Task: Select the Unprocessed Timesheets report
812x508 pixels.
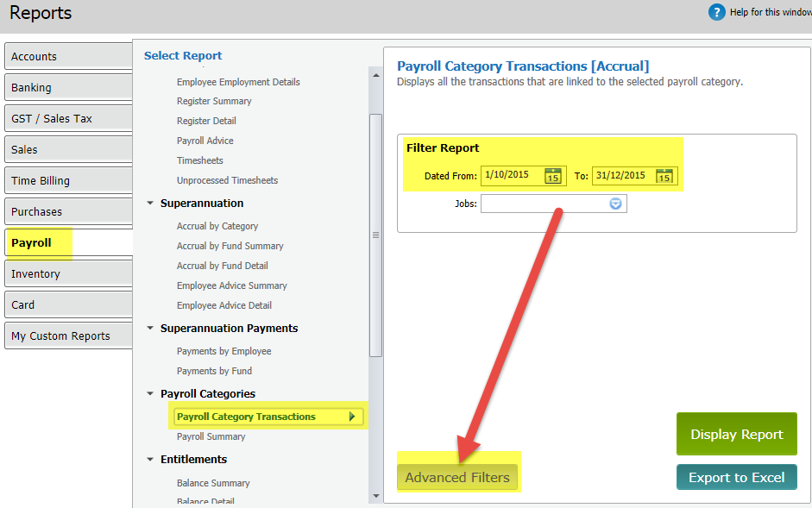Action: 227,180
